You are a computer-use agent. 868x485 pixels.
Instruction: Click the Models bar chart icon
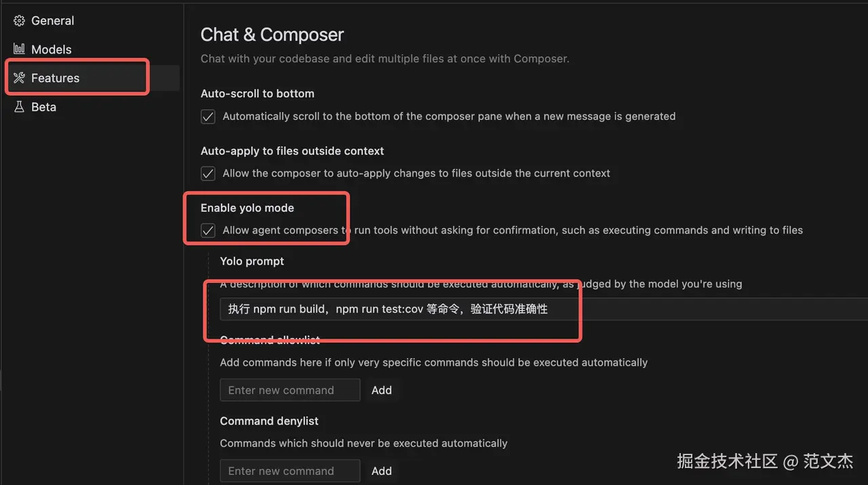pyautogui.click(x=19, y=50)
